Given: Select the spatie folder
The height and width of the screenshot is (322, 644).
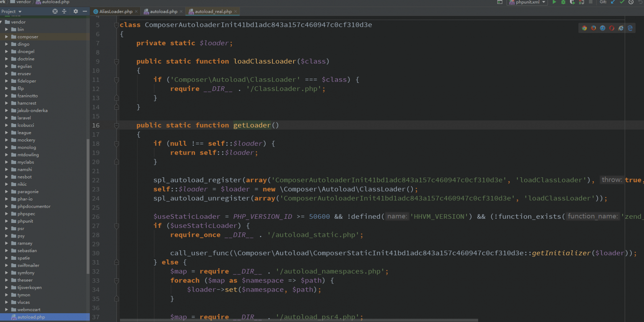Looking at the screenshot, I should [23, 258].
